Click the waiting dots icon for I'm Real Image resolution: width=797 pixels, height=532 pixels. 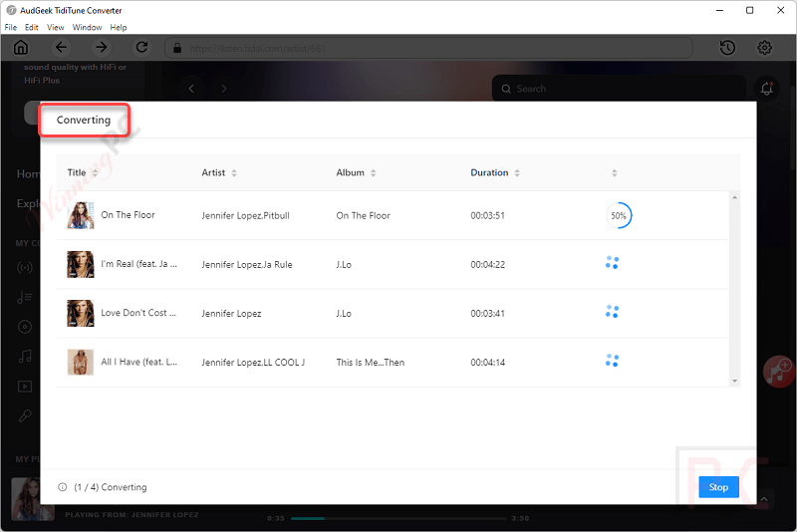pyautogui.click(x=612, y=263)
